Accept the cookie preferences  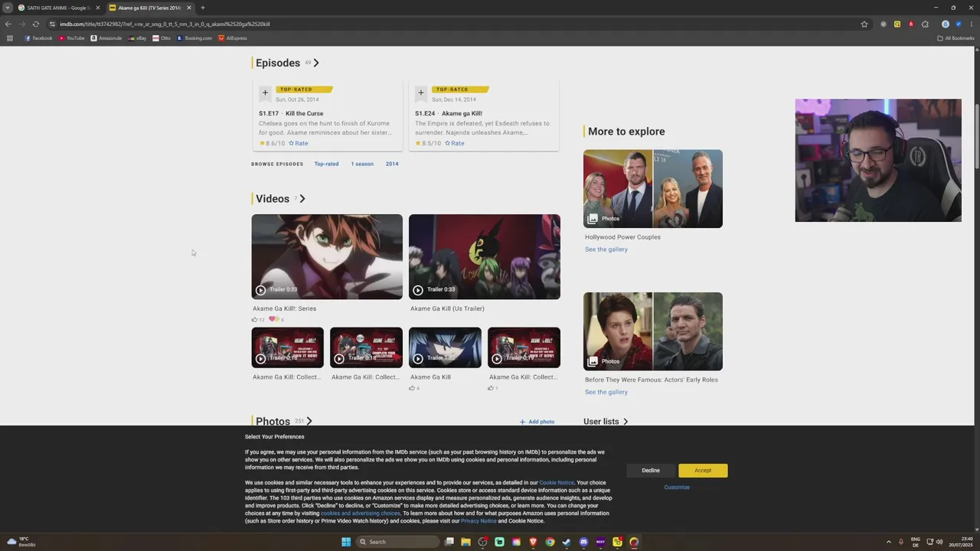pos(703,471)
